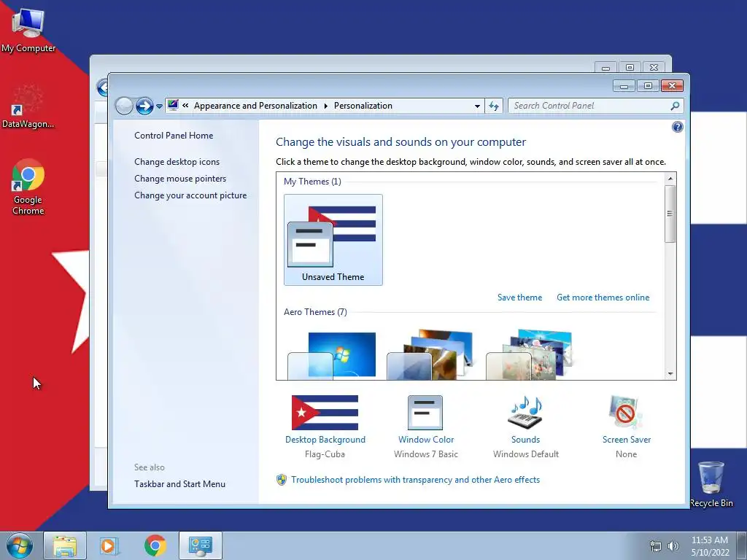
Task: Select the Windows 7 Aero theme
Action: pyautogui.click(x=332, y=355)
